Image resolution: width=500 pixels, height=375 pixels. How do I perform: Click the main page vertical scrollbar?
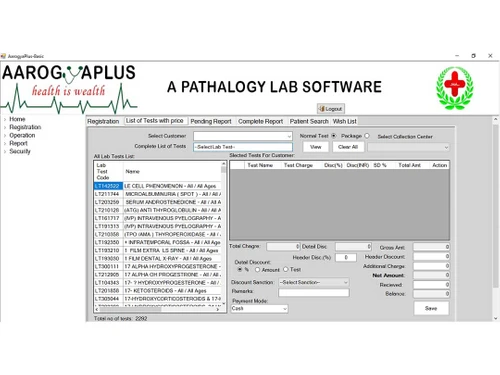click(496, 207)
